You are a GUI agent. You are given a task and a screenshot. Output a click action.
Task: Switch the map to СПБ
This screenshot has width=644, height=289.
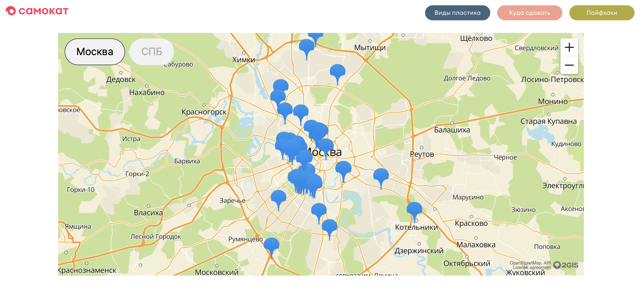(152, 52)
